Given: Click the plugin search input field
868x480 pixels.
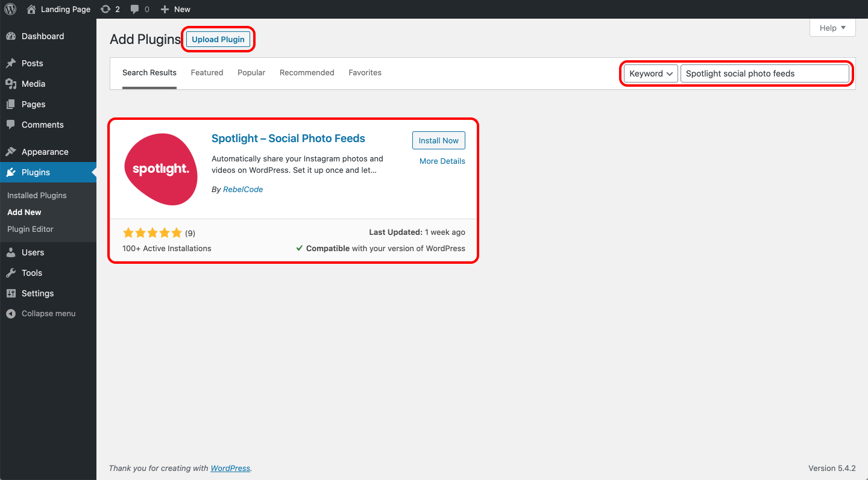Looking at the screenshot, I should pos(765,73).
